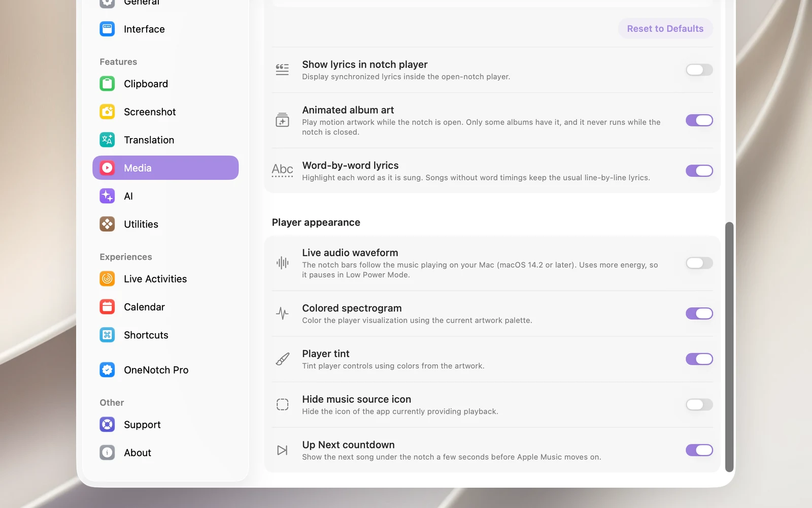Open the Utilities section
812x508 pixels.
point(165,224)
